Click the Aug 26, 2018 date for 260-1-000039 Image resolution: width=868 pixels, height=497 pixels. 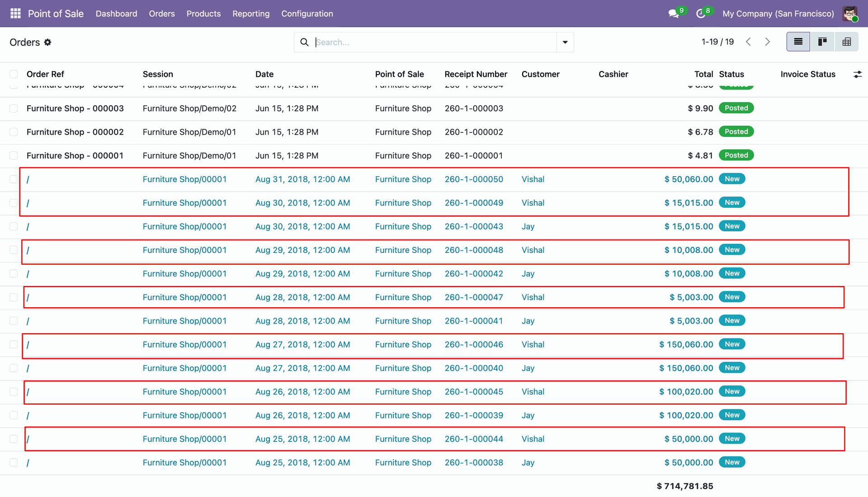302,415
